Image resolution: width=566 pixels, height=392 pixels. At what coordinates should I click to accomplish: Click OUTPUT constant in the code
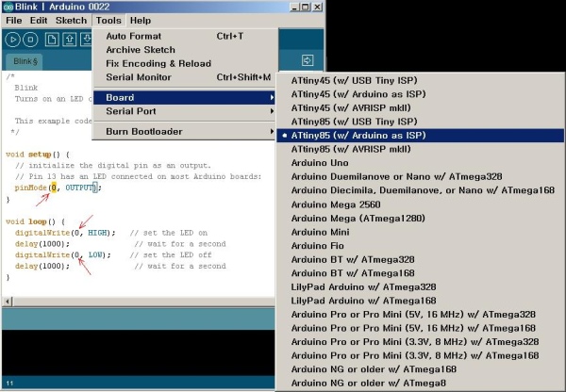79,188
